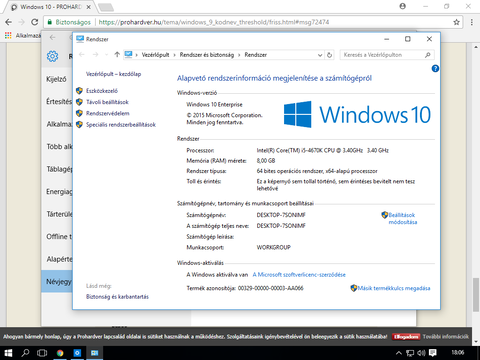Click Másik termékkulcs megadása link
This screenshot has height=360, width=480.
394,288
